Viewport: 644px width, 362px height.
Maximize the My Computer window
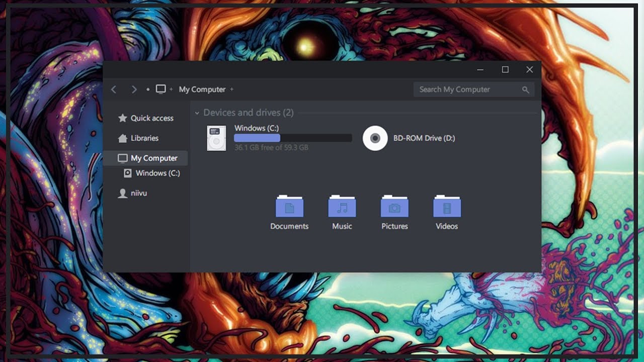coord(505,70)
